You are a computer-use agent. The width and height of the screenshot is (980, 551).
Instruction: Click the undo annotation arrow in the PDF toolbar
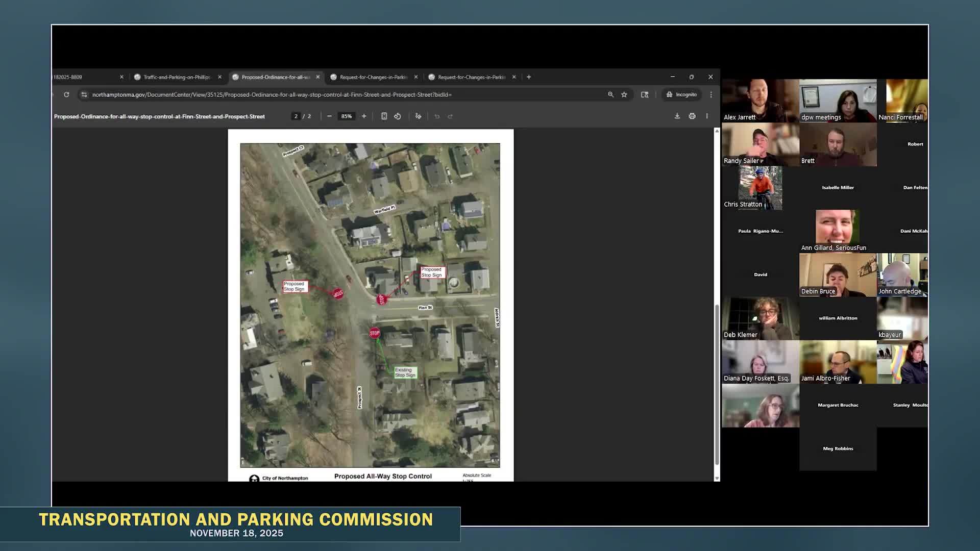tap(437, 116)
